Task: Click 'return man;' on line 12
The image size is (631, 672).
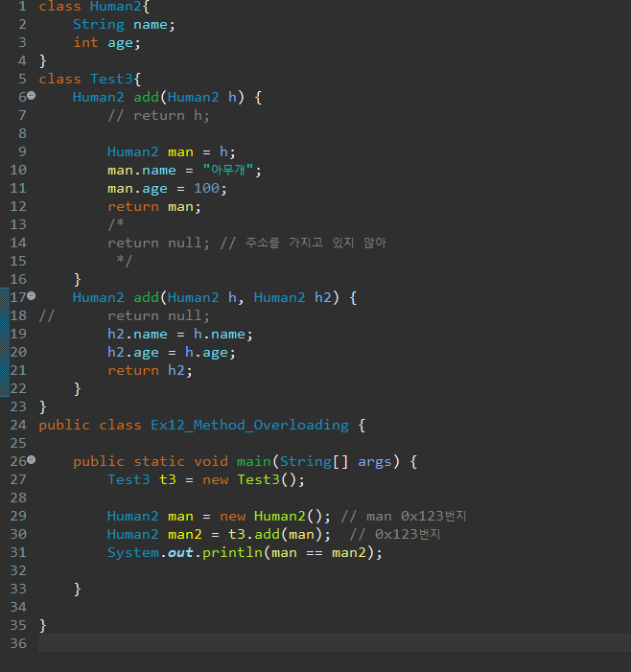Action: click(x=154, y=206)
